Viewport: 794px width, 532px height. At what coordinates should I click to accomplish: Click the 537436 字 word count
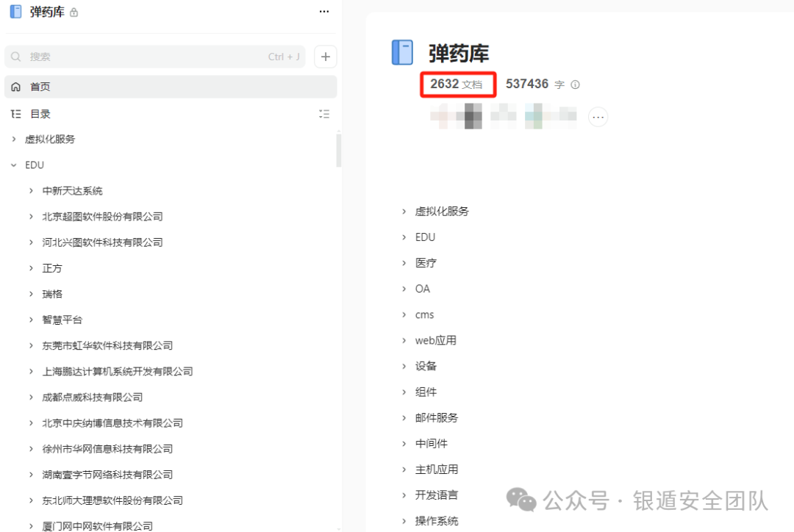pos(534,84)
